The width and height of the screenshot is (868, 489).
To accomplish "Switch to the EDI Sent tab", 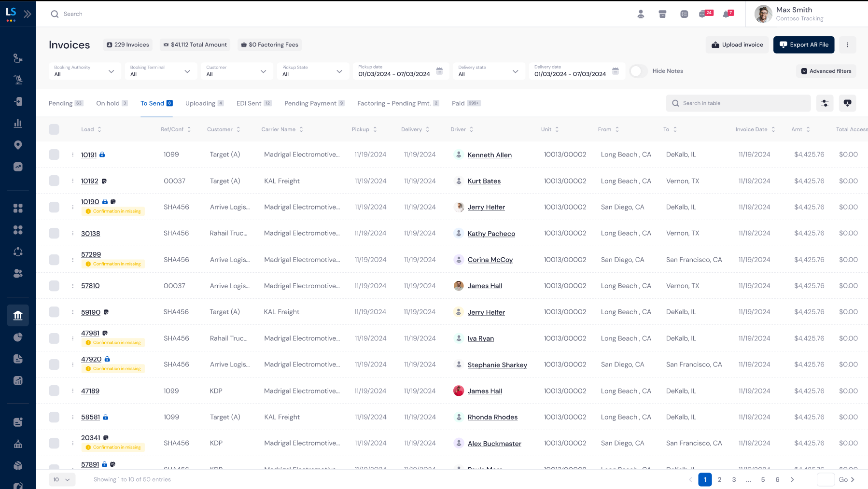I will pyautogui.click(x=254, y=103).
